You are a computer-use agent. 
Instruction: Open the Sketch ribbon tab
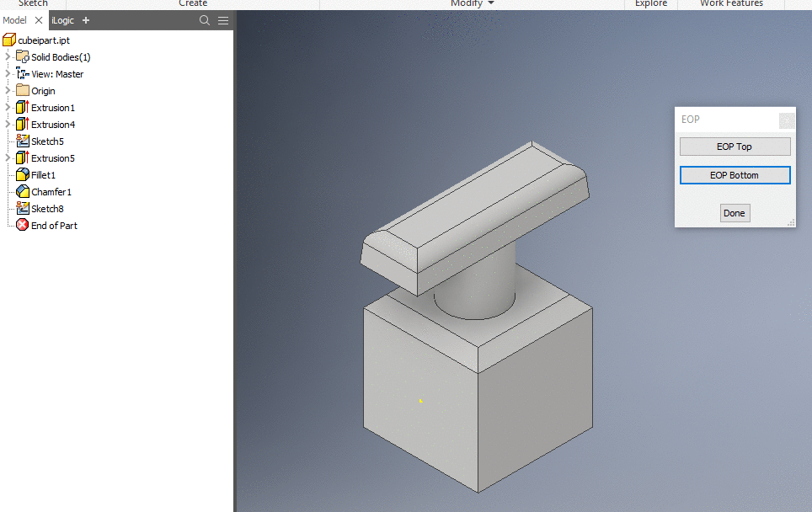(x=32, y=3)
